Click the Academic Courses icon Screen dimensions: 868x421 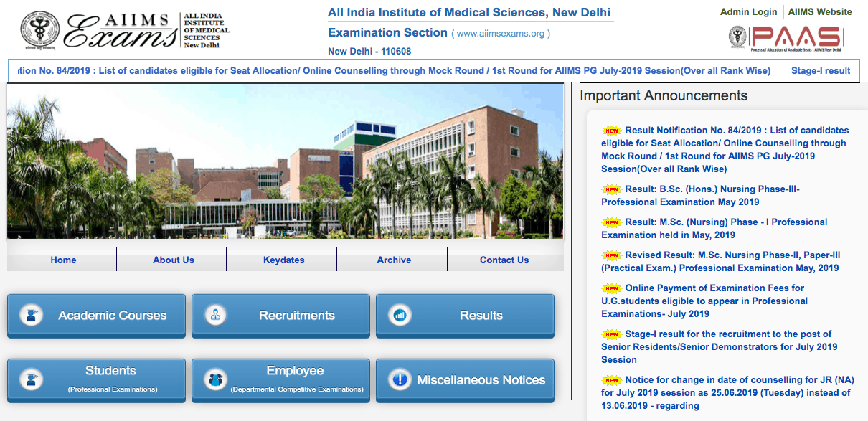tap(31, 315)
